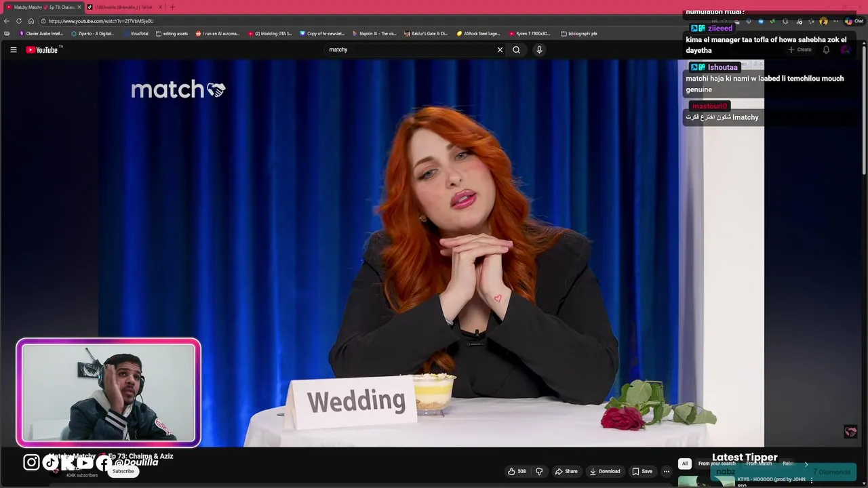
Task: Start voice search with the microphone icon
Action: (539, 49)
